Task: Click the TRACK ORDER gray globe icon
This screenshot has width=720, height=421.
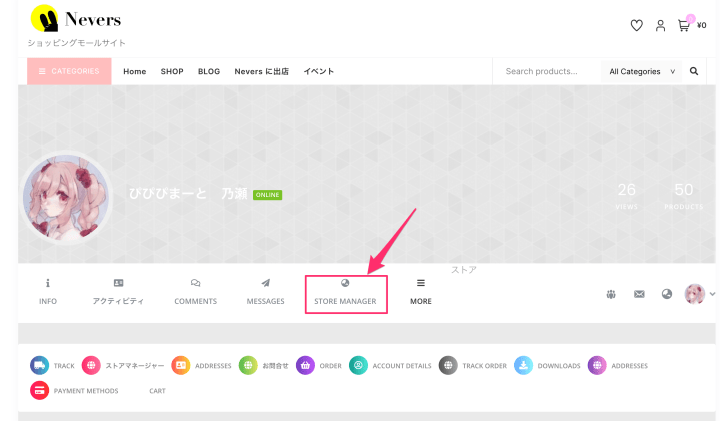Action: [448, 365]
